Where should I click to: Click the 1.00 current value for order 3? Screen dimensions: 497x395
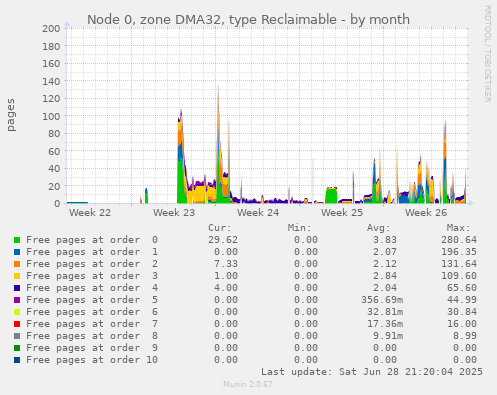(226, 276)
